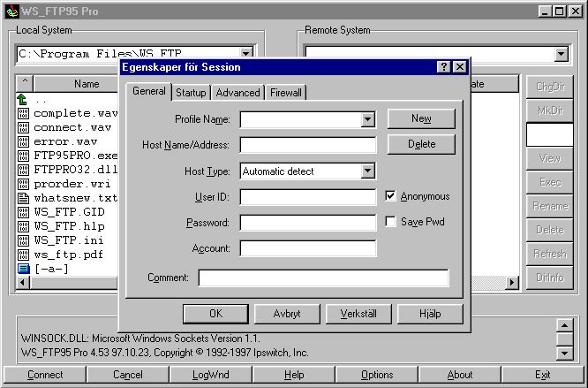Click the log window scroll up arrow
This screenshot has height=388, width=588.
(564, 325)
